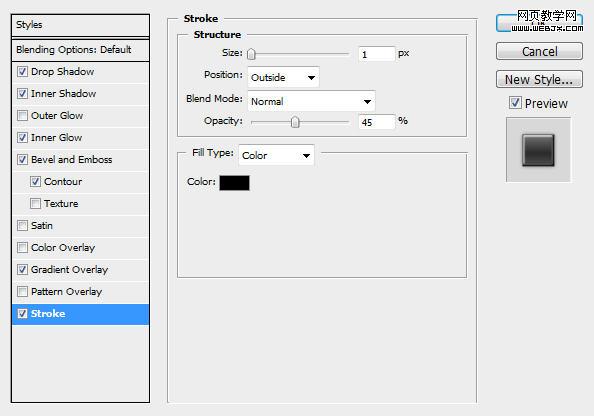Open the Blend Mode dropdown set to Normal
594x416 pixels.
point(311,102)
